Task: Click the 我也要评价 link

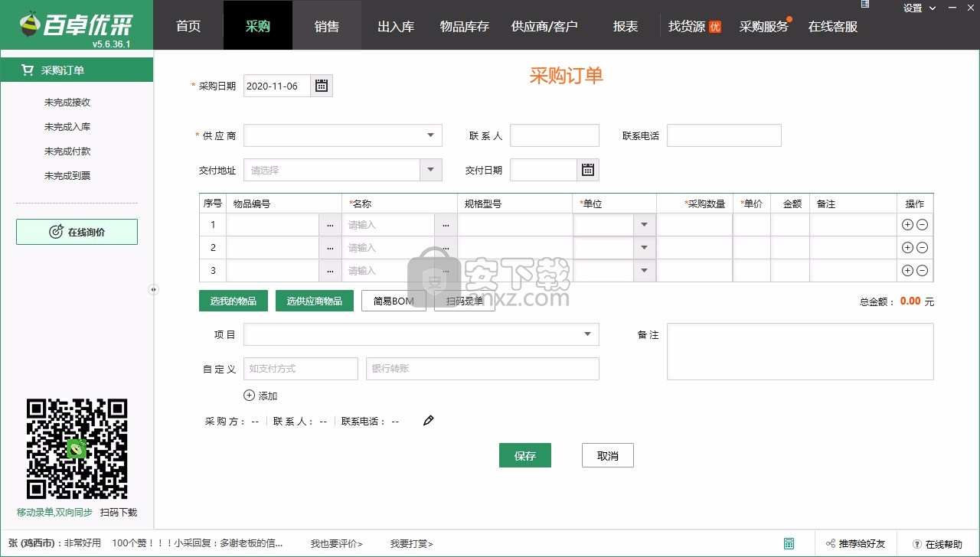Action: pos(336,544)
